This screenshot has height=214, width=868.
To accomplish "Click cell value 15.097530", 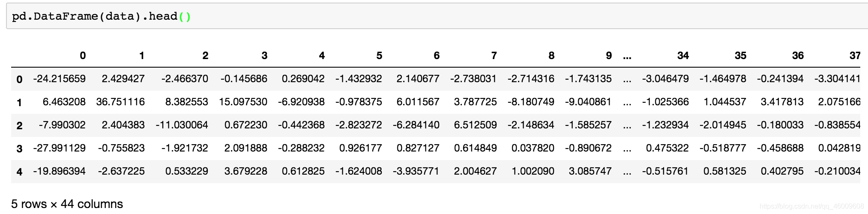I will (243, 102).
